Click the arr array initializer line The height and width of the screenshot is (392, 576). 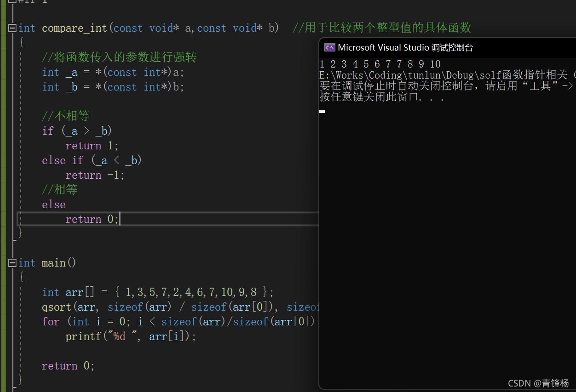point(158,292)
